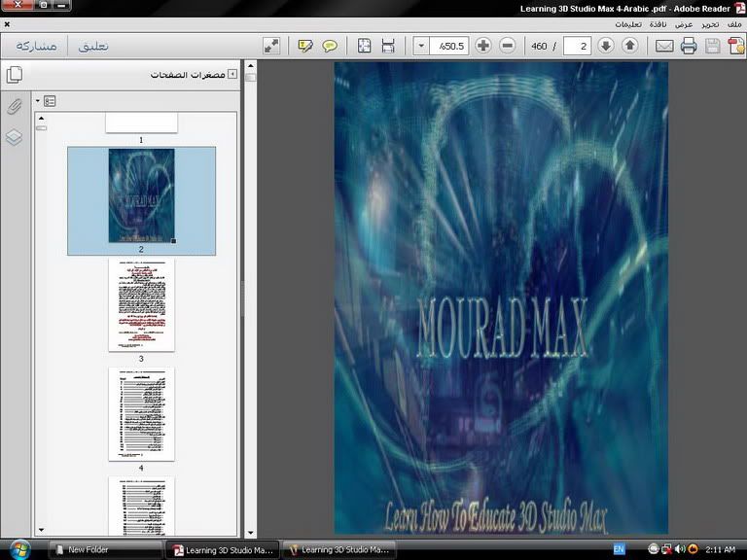The width and height of the screenshot is (747, 560).
Task: Open the File (ملف) menu
Action: [x=734, y=24]
